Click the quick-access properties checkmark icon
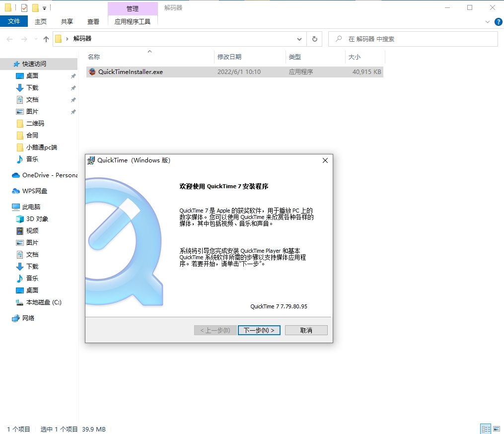 pos(24,8)
